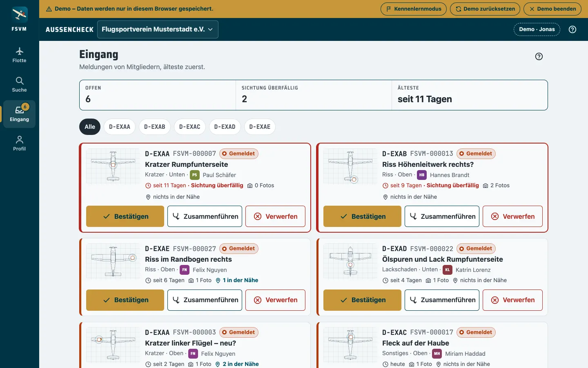This screenshot has height=368, width=588.
Task: Click Demo zurücksetzen button
Action: click(x=485, y=9)
